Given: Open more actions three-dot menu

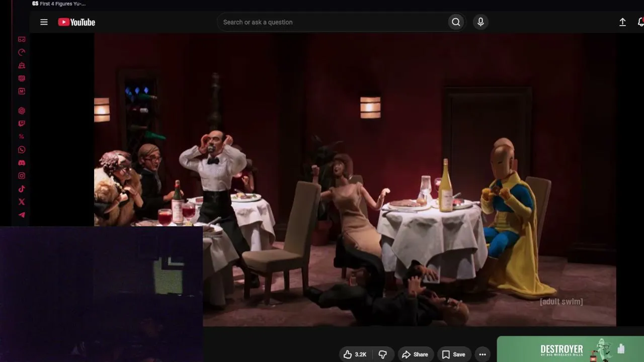Looking at the screenshot, I should tap(482, 354).
